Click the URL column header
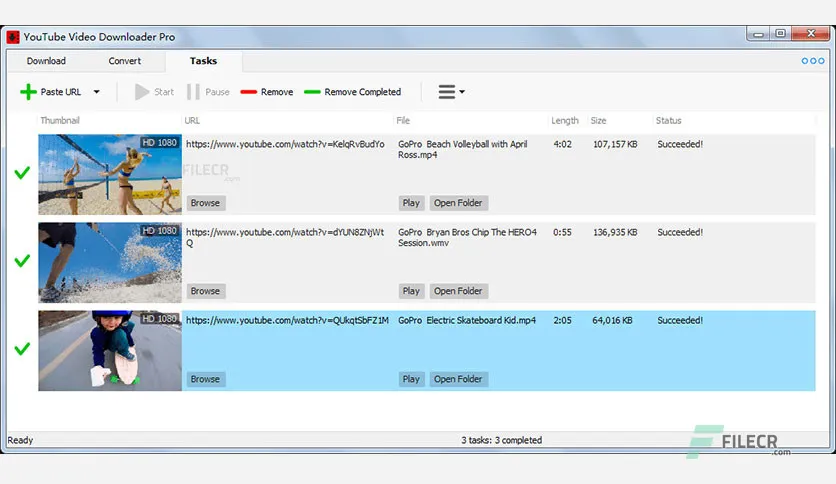Screen dimensions: 836x484 (x=192, y=120)
